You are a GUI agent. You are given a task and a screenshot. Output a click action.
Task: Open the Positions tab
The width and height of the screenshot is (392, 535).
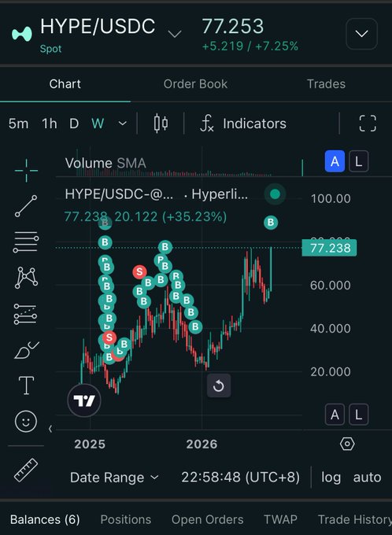(126, 519)
